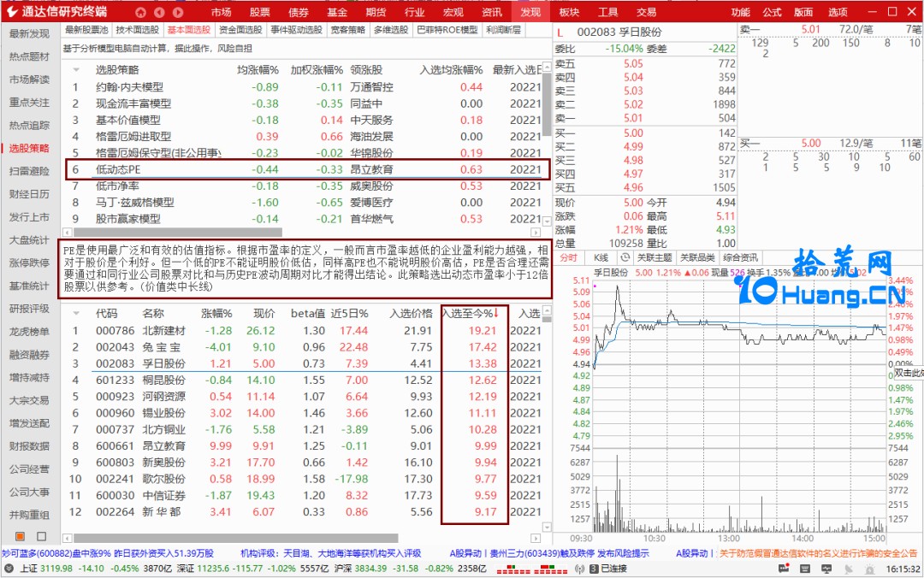Viewport: 924px width, 578px height.
Task: Open the 关联主题 chart tab
Action: [x=654, y=257]
